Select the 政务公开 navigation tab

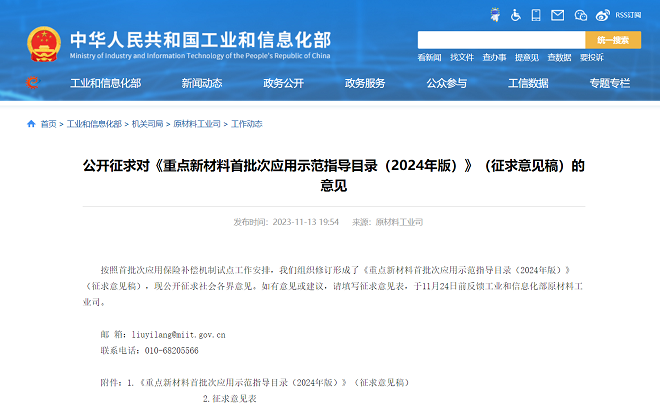pyautogui.click(x=283, y=83)
